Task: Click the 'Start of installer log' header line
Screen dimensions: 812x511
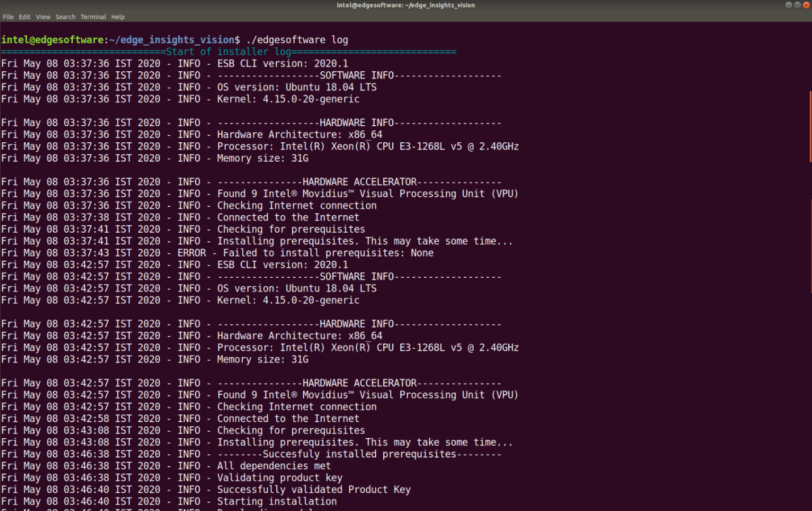Action: [x=229, y=52]
